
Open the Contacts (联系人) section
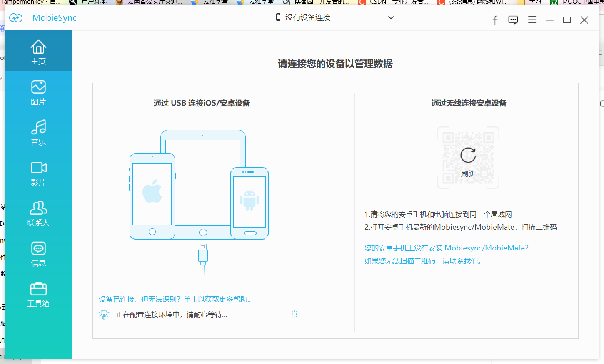point(38,213)
